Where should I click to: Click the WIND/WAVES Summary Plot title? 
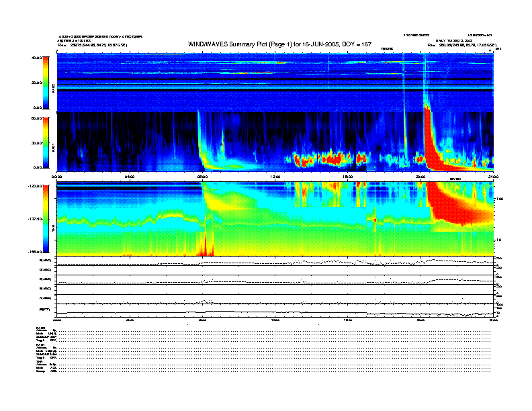click(x=279, y=44)
